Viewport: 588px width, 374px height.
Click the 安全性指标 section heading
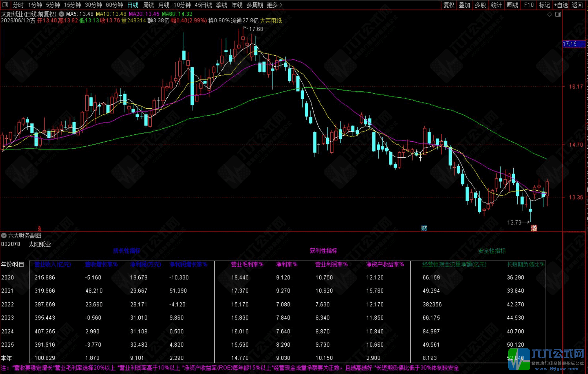coord(492,251)
